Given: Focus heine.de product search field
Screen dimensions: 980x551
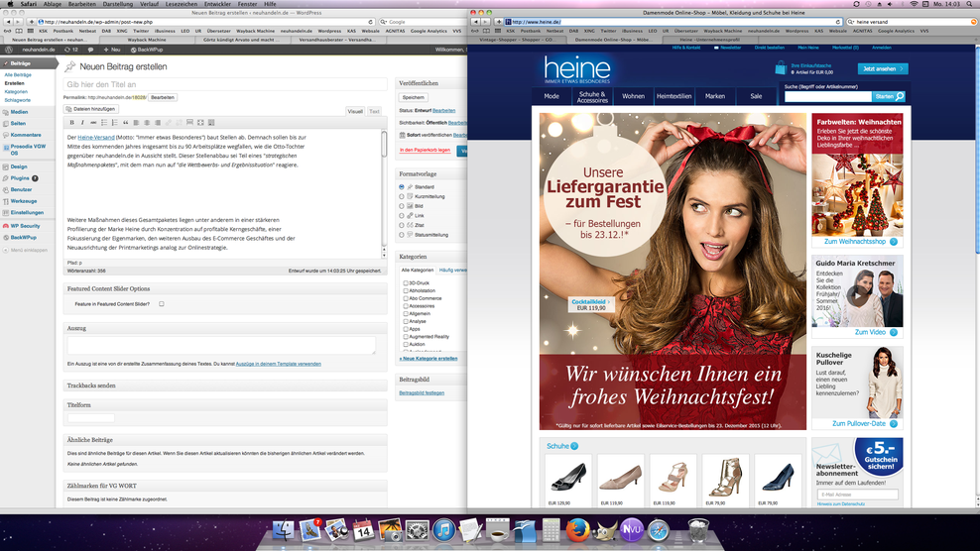Looking at the screenshot, I should [828, 96].
